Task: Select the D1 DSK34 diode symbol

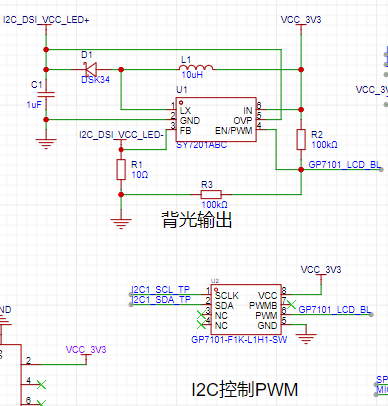Action: click(90, 69)
